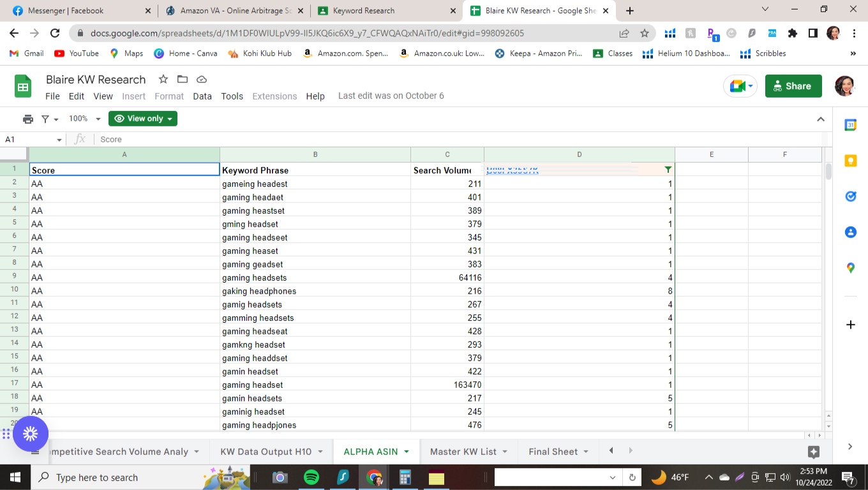The width and height of the screenshot is (868, 490).
Task: Click the purple floating gear widget
Action: (30, 434)
